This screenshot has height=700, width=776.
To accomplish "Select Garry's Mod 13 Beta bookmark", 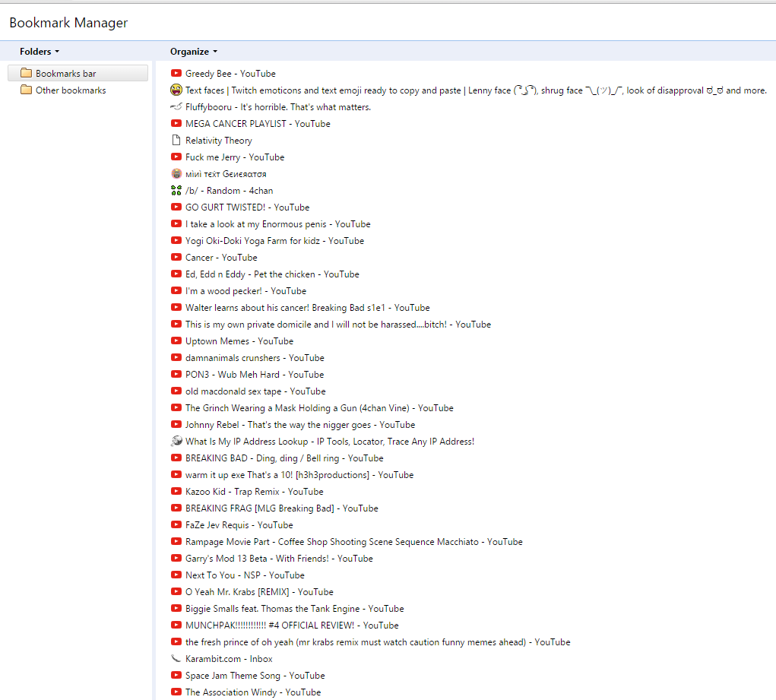I will click(x=279, y=559).
